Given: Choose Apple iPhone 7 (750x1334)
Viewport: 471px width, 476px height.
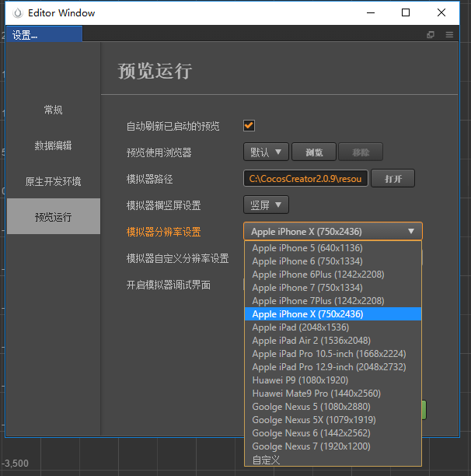Looking at the screenshot, I should [333, 288].
